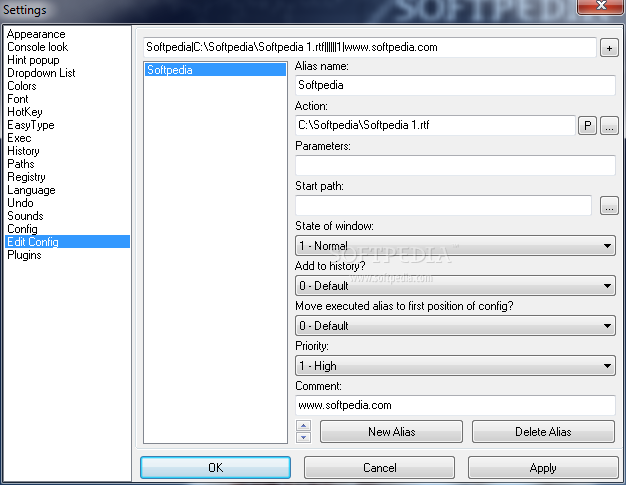This screenshot has width=626, height=485.
Task: Select Dropdown List settings category
Action: pyautogui.click(x=67, y=73)
